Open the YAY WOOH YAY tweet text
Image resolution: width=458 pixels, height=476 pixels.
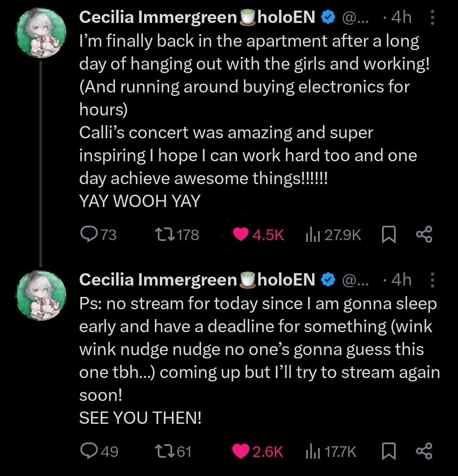tap(140, 201)
